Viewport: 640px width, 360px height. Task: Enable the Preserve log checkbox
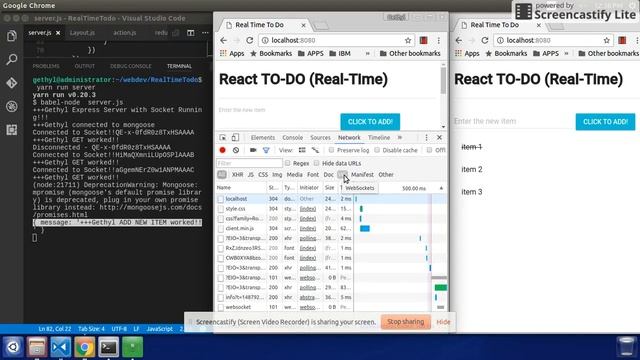[331, 150]
